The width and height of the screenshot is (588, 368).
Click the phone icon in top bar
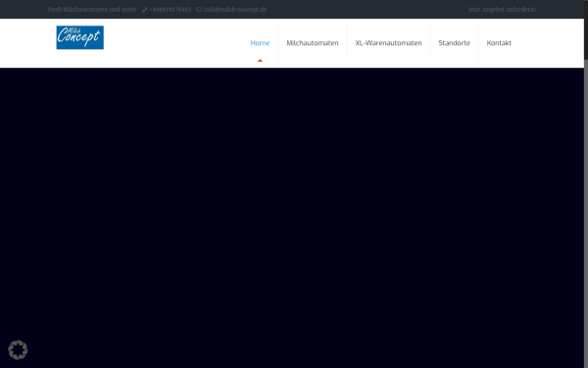[144, 10]
